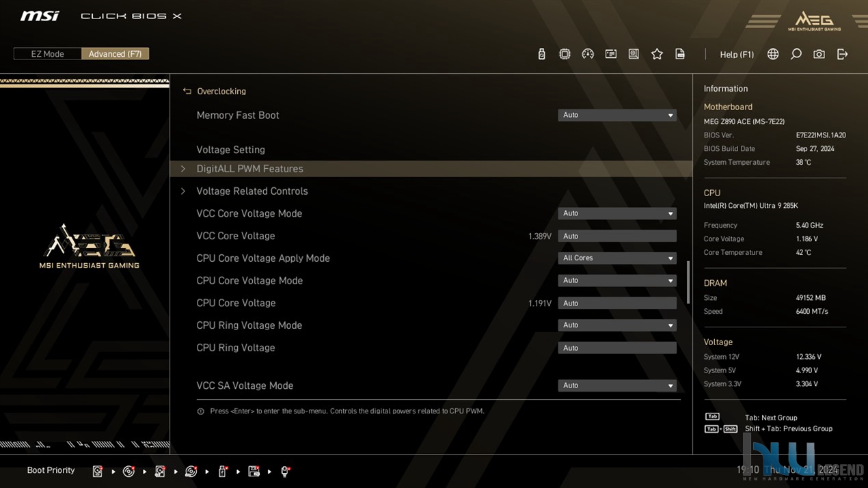Open the memory card profile icon
The height and width of the screenshot is (488, 868).
pos(611,54)
